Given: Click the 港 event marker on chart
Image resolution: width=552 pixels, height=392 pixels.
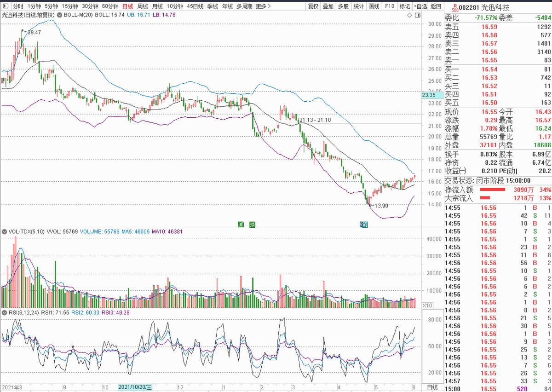Looking at the screenshot, I should [x=252, y=225].
